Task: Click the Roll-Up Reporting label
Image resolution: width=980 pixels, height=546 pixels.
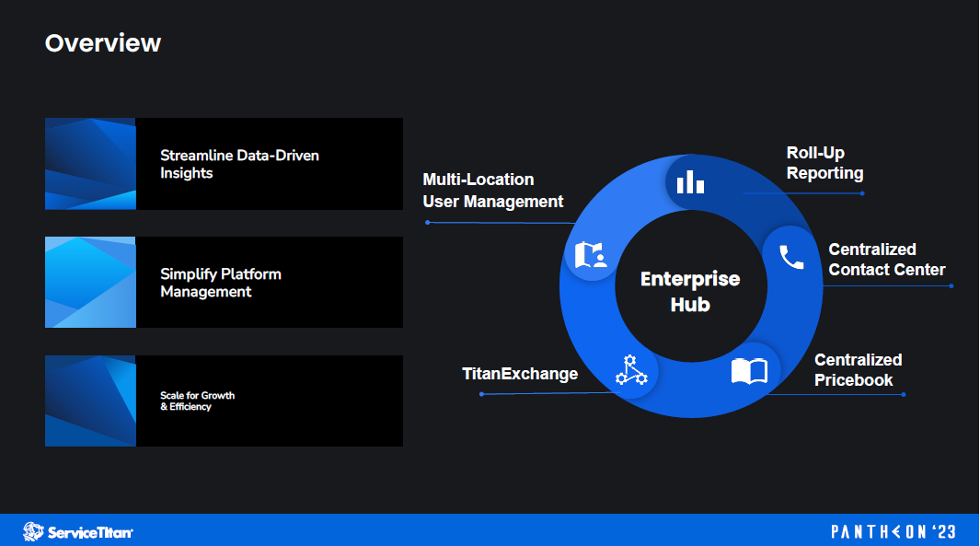Action: point(825,163)
